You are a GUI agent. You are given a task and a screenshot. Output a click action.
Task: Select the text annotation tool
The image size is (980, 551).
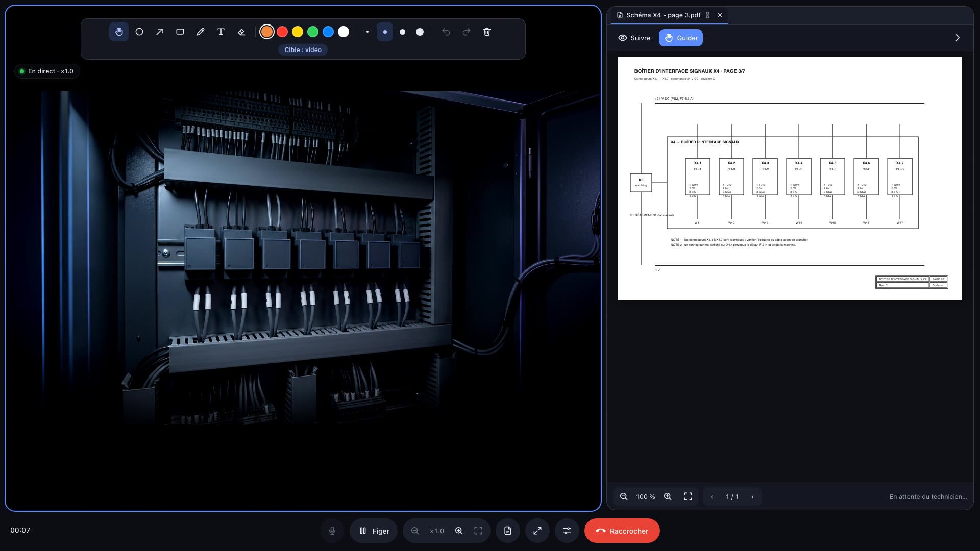point(221,32)
